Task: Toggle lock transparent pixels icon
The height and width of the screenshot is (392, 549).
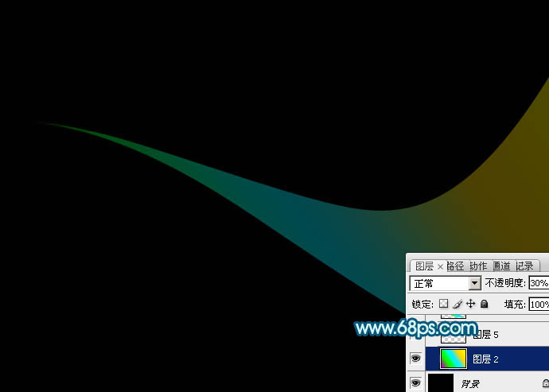Action: [443, 304]
